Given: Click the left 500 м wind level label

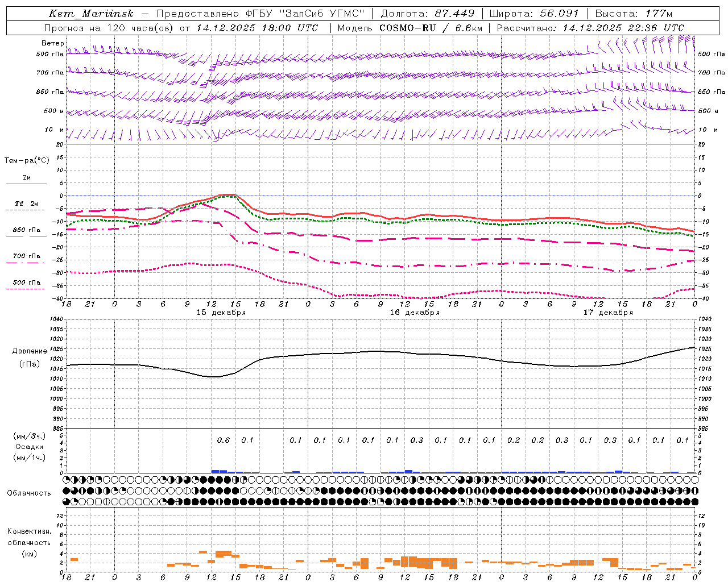Looking at the screenshot, I should point(54,111).
